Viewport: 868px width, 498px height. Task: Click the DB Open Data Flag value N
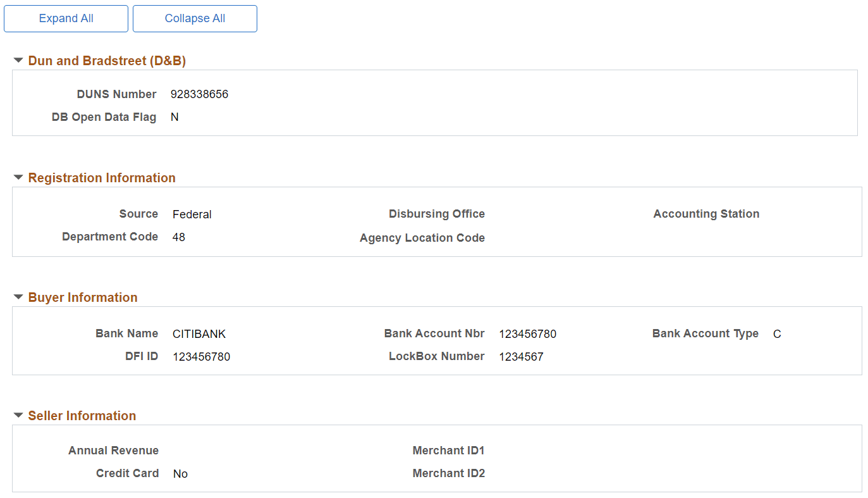[x=174, y=116]
